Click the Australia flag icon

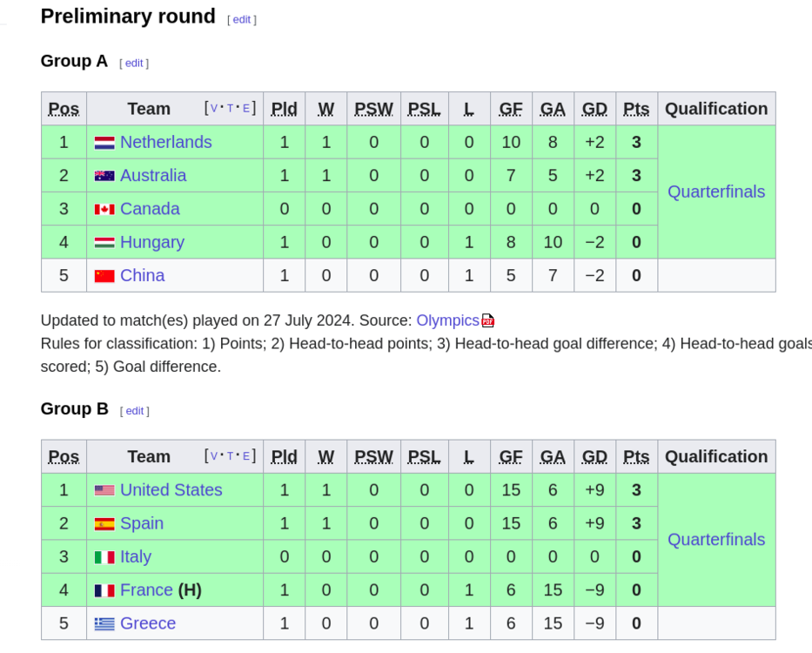[104, 176]
